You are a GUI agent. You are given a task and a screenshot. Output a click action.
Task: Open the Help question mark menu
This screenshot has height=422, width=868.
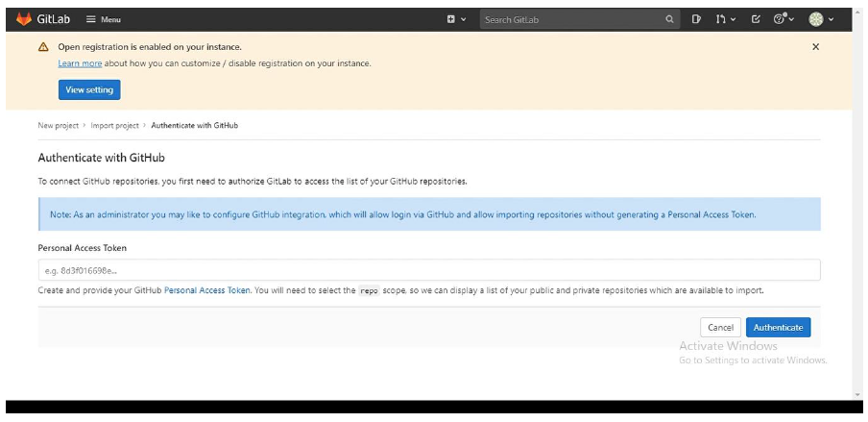tap(784, 19)
